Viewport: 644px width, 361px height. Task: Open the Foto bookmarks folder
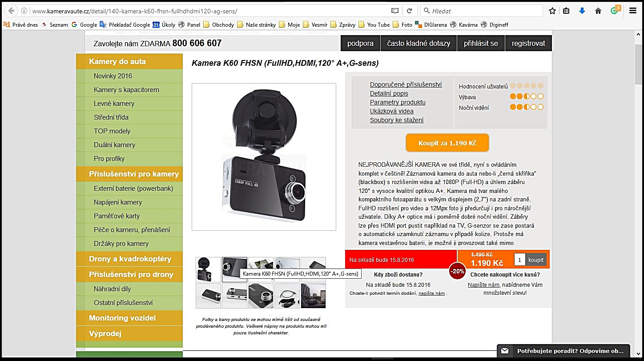(x=402, y=25)
